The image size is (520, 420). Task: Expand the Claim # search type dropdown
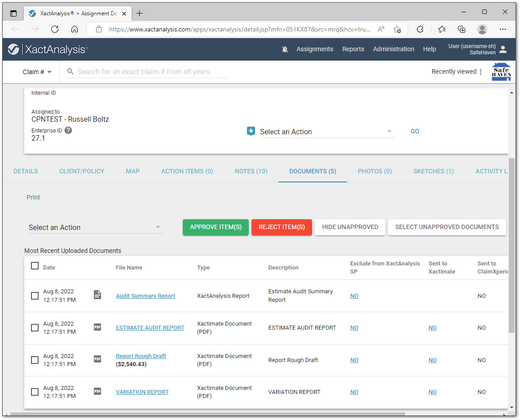click(37, 72)
